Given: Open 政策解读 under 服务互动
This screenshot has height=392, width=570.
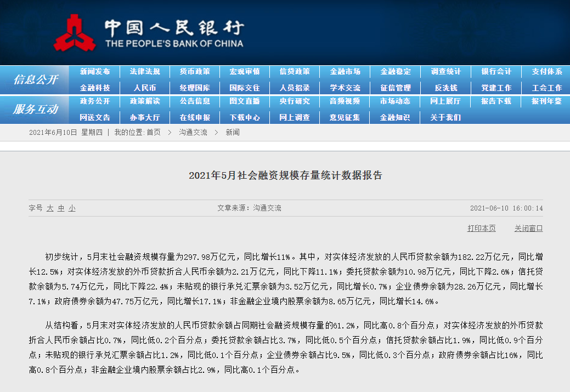Looking at the screenshot, I should (x=145, y=101).
